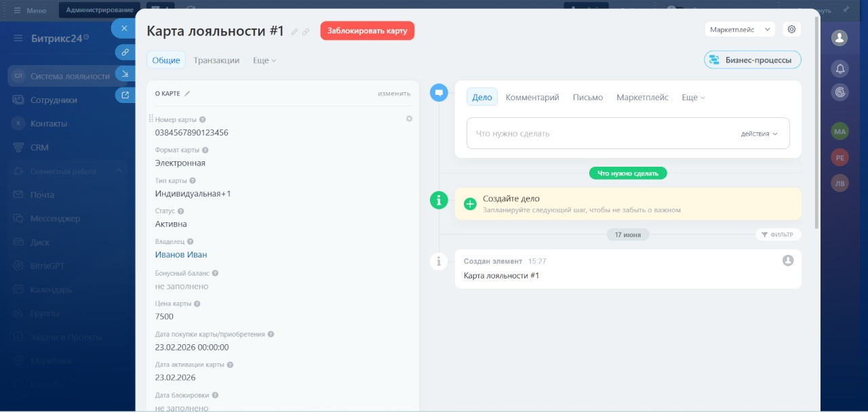The width and height of the screenshot is (868, 412).
Task: Click the help icon next to 'Формат карты'
Action: [205, 150]
